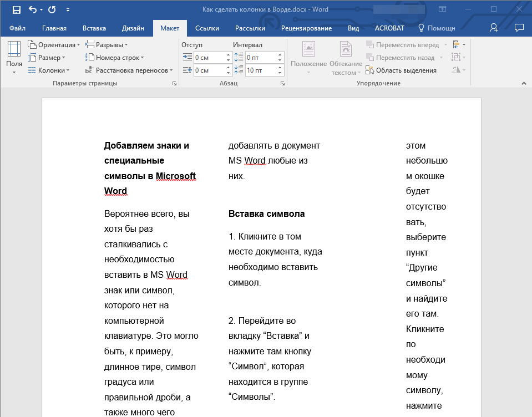Click the Share person icon at top right
The image size is (532, 417).
click(x=494, y=28)
